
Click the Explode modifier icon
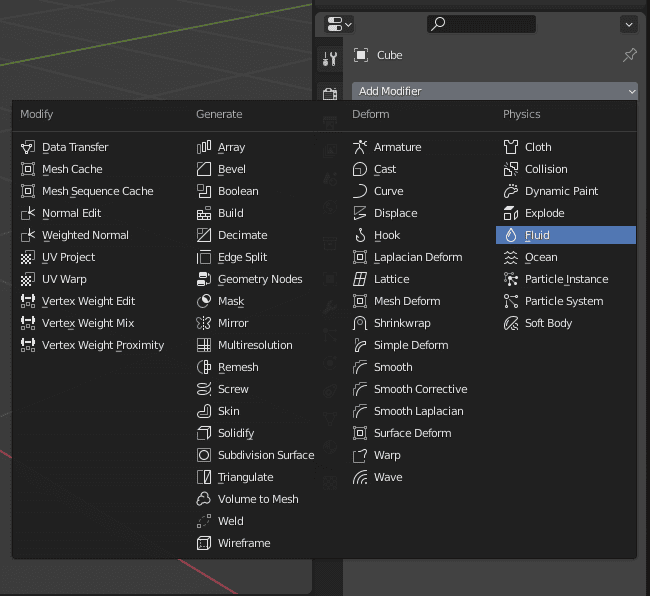[x=511, y=213]
